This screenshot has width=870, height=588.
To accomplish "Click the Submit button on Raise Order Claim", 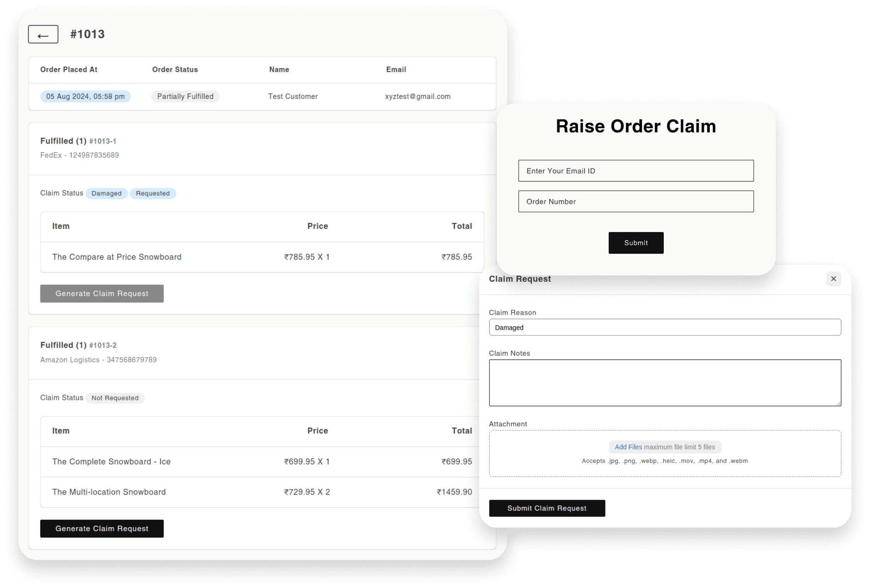I will [636, 243].
